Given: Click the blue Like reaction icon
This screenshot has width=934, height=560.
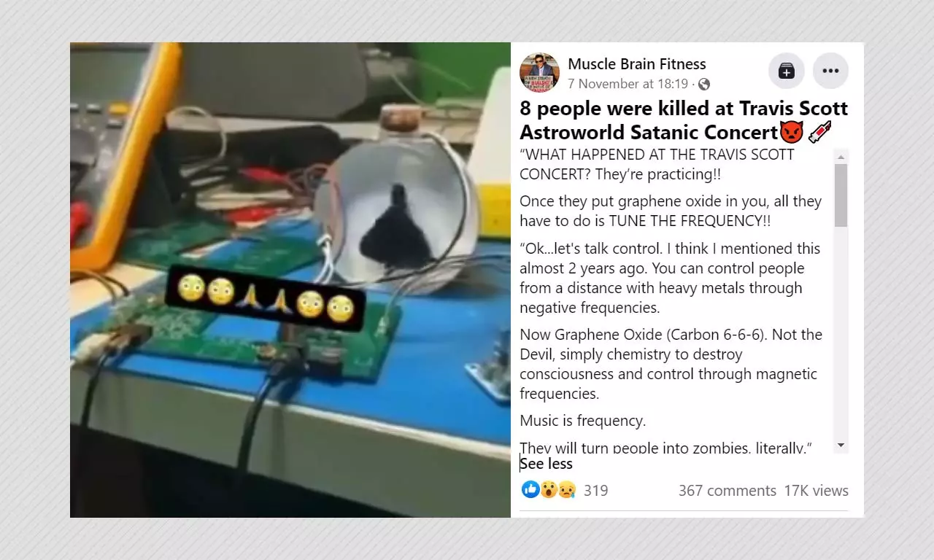Looking at the screenshot, I should [x=530, y=489].
